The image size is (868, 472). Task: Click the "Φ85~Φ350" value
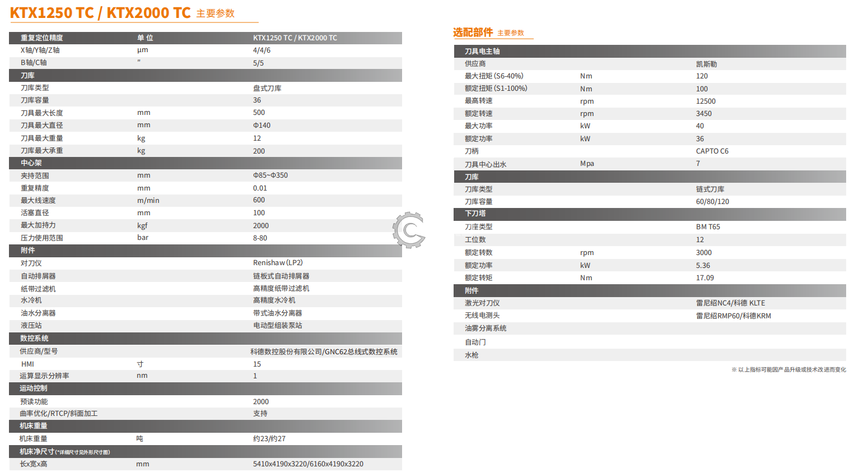coord(270,175)
